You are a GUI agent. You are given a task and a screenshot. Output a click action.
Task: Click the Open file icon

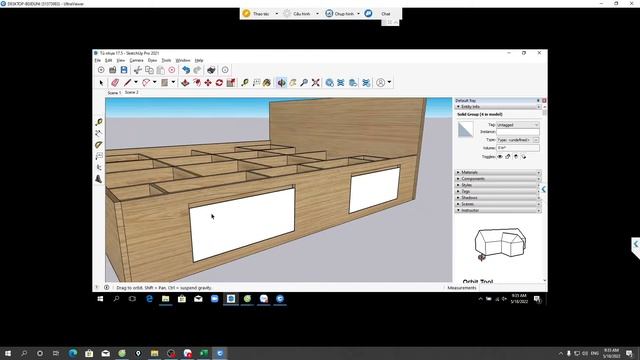pos(113,70)
